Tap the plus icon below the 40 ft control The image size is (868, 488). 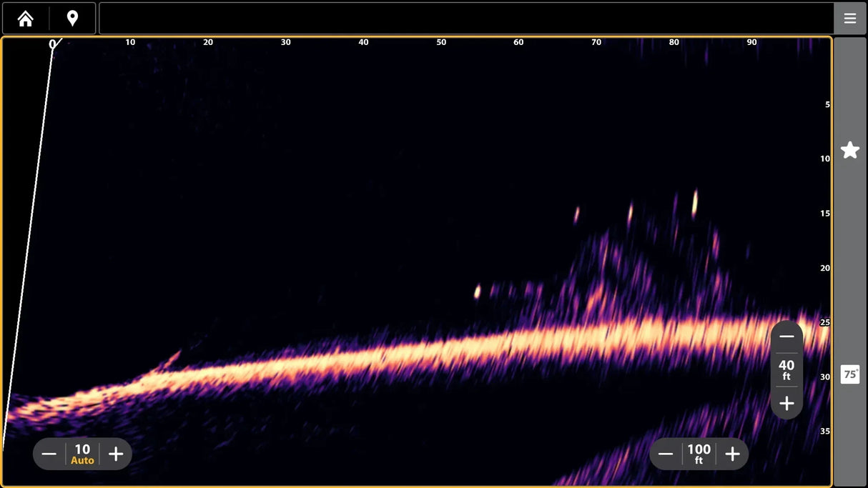point(786,403)
